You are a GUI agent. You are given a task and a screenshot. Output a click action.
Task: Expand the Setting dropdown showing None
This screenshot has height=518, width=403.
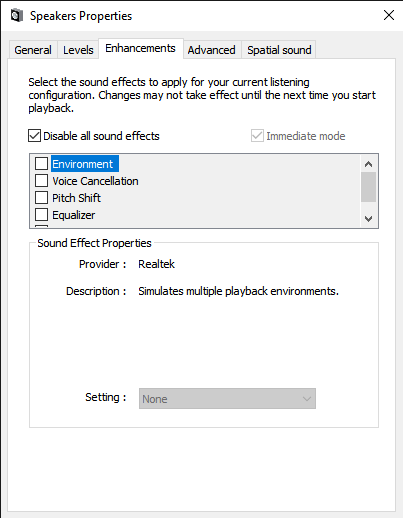tap(227, 399)
